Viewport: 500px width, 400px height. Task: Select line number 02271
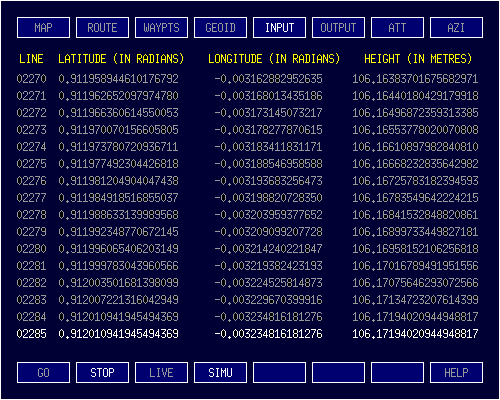click(x=31, y=96)
